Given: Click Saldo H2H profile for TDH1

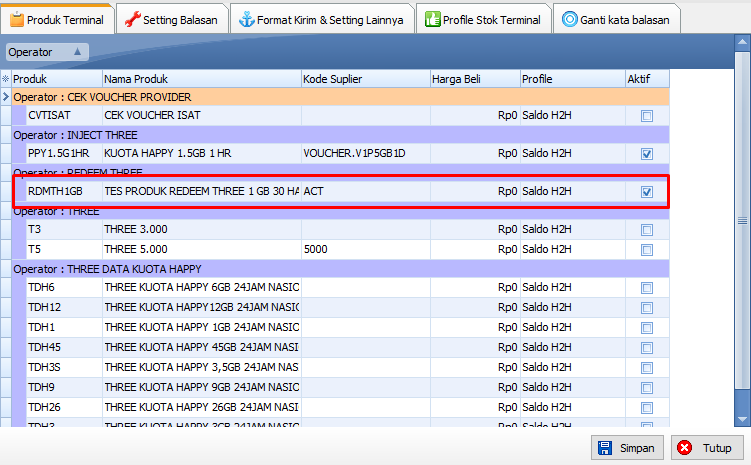Looking at the screenshot, I should (x=573, y=328).
